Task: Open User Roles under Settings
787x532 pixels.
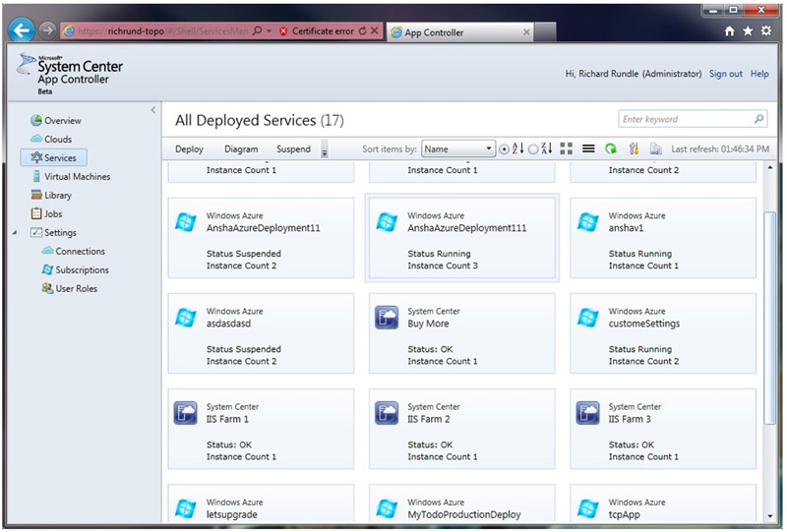Action: coord(70,288)
